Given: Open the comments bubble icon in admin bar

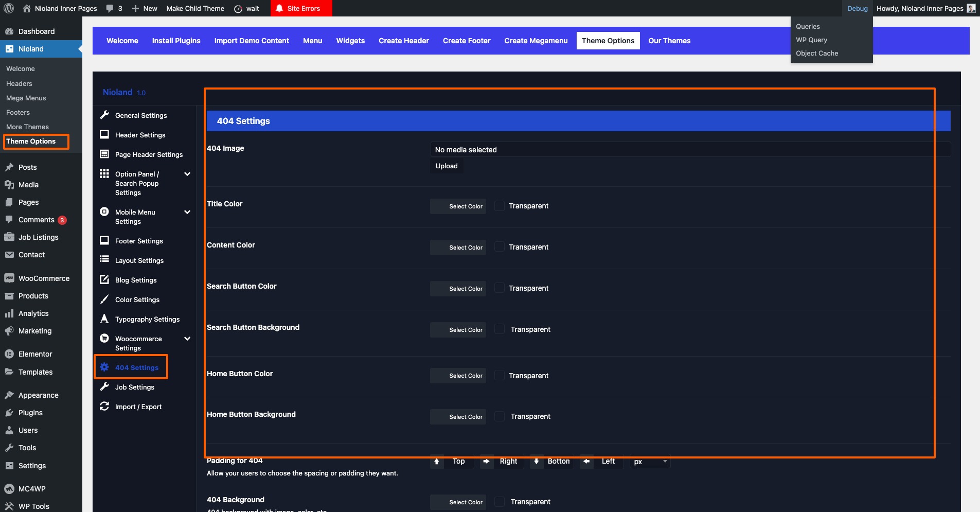Looking at the screenshot, I should (110, 8).
